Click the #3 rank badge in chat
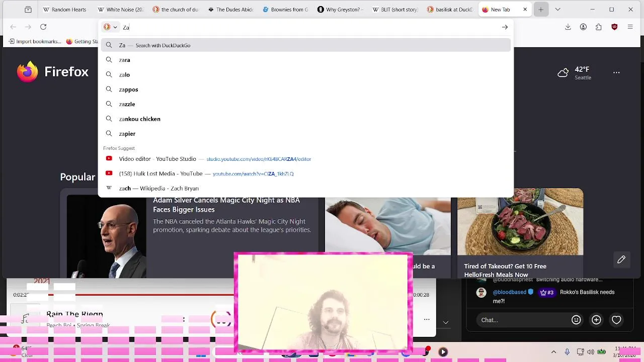The image size is (644, 362). [546, 292]
